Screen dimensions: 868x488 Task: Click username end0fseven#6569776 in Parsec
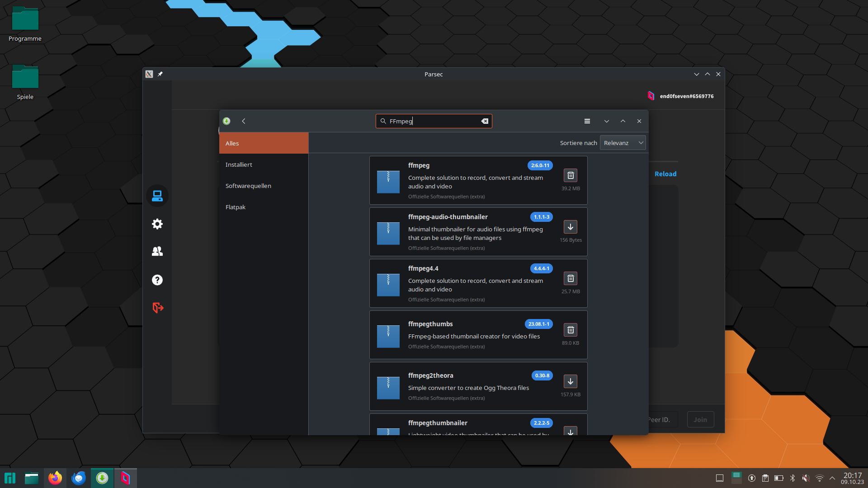[687, 96]
